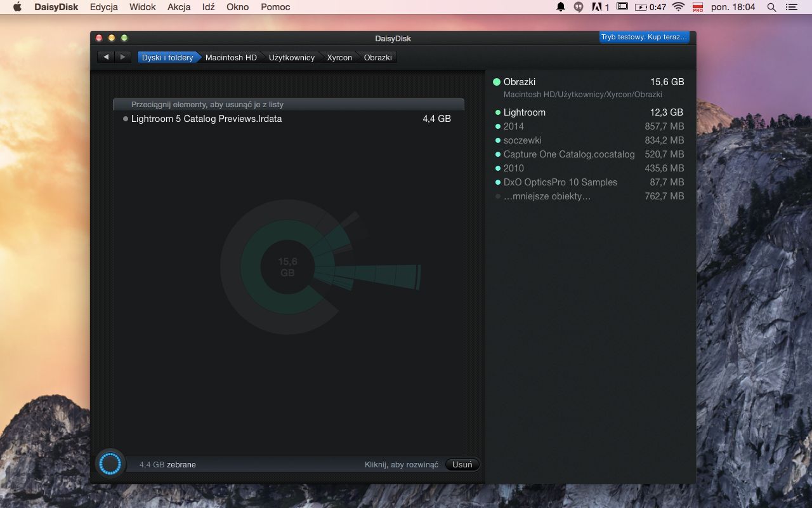The width and height of the screenshot is (812, 508).
Task: Click the back navigation arrow
Action: pos(106,57)
